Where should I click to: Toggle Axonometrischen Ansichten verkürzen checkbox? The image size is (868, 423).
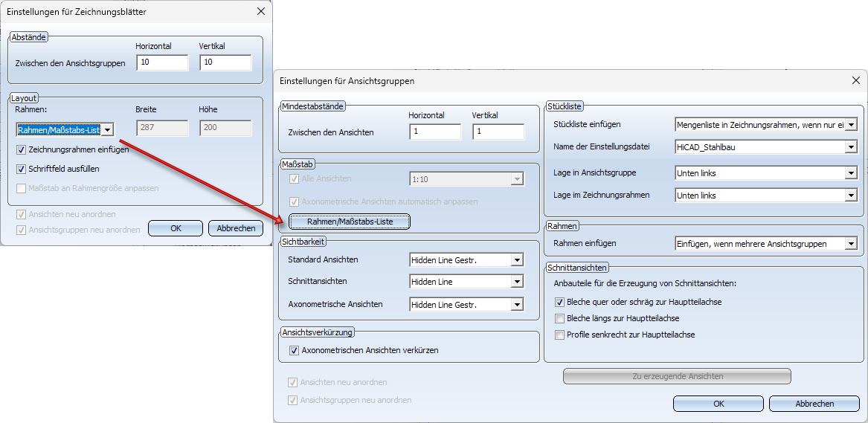(x=294, y=350)
